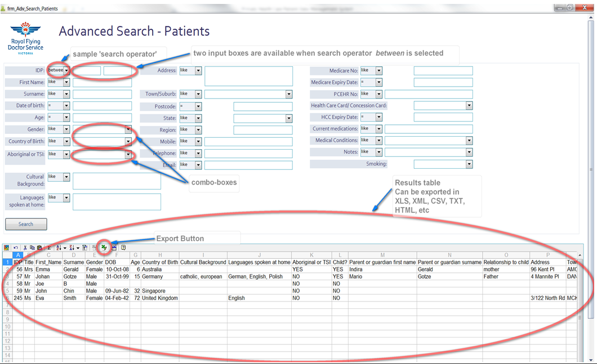
Task: Click the Copy icon in the results toolbar
Action: click(x=32, y=247)
